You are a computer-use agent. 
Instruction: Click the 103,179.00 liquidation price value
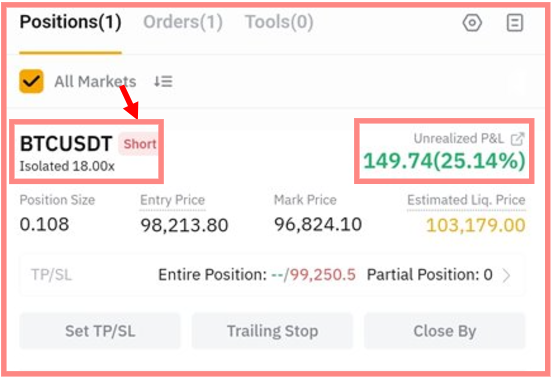click(476, 225)
